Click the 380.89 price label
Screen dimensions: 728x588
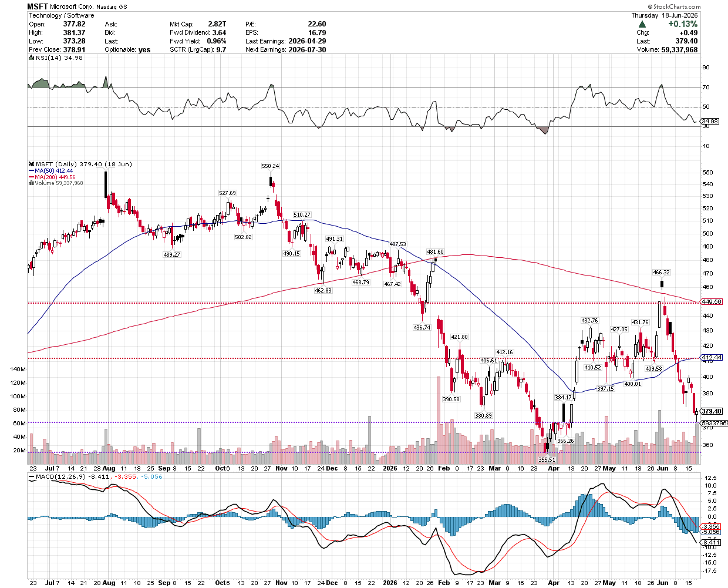point(483,416)
